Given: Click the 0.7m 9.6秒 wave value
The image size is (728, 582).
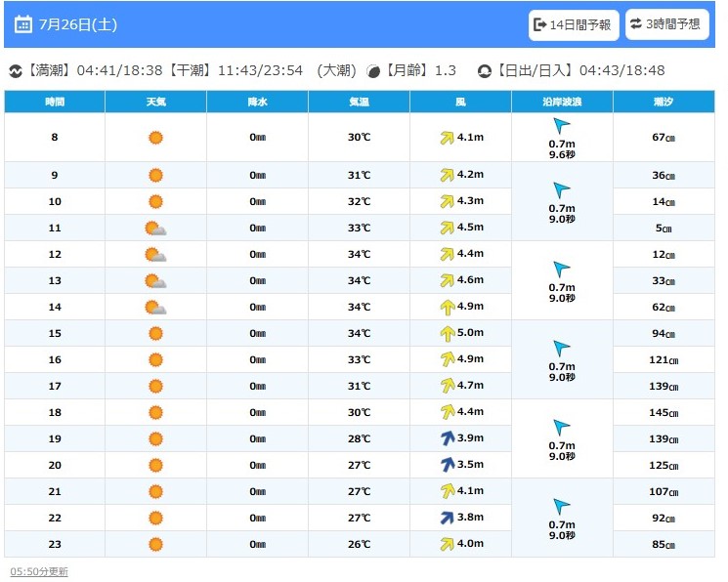Looking at the screenshot, I should [562, 149].
